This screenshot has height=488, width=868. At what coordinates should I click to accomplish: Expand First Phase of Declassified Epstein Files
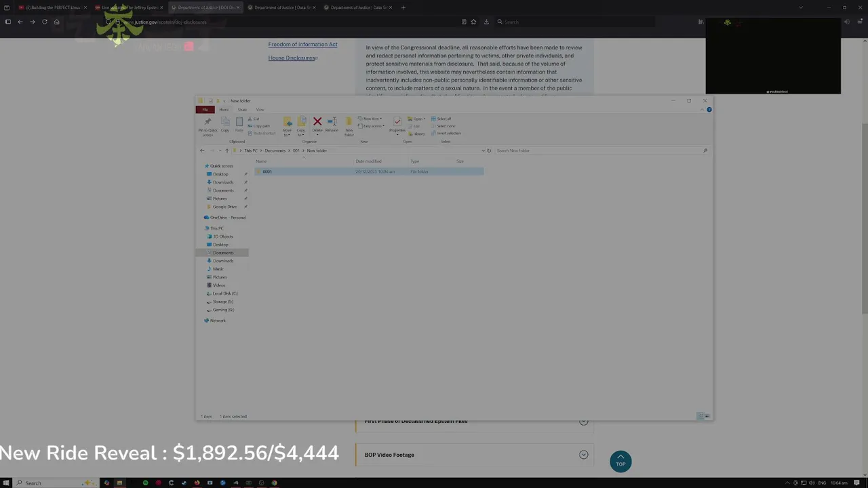click(474, 422)
